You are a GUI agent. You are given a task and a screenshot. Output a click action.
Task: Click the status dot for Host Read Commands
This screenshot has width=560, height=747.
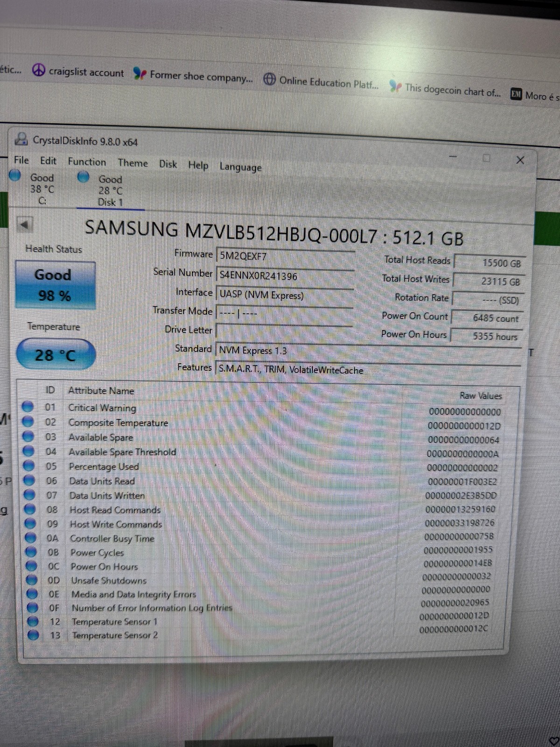[30, 509]
